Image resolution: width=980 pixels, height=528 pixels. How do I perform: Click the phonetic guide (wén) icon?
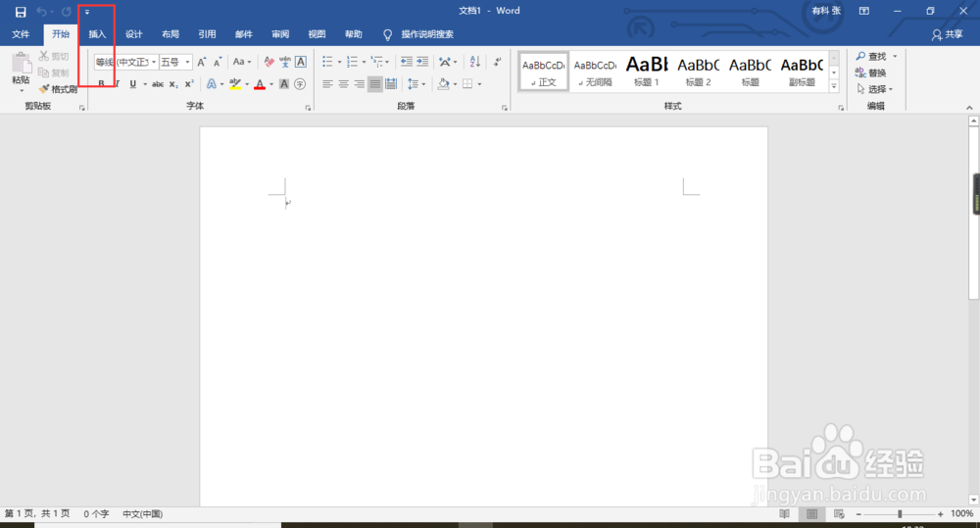(285, 62)
